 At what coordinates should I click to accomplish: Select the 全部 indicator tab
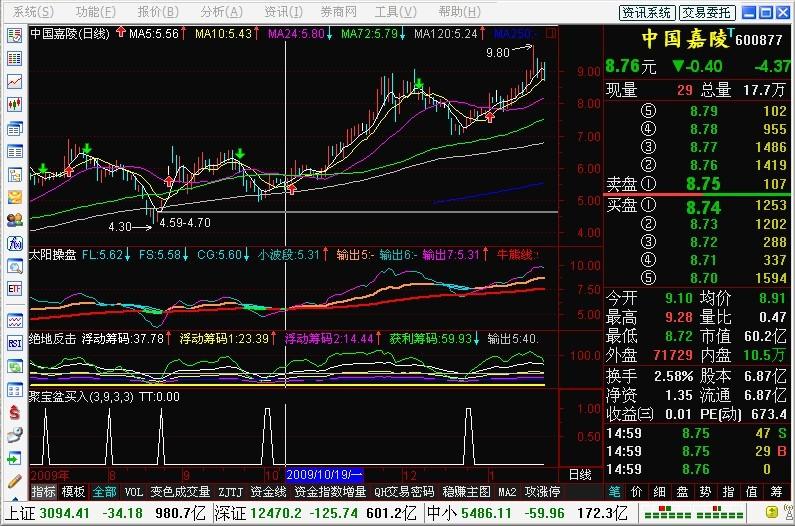click(104, 492)
